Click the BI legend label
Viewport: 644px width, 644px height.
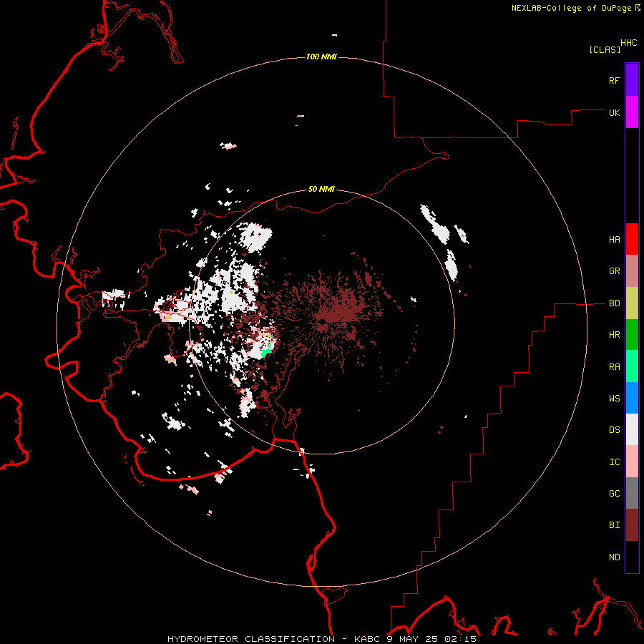(614, 525)
